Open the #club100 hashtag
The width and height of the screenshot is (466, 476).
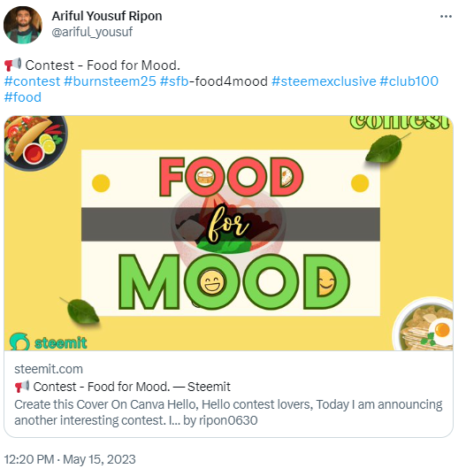pos(409,81)
